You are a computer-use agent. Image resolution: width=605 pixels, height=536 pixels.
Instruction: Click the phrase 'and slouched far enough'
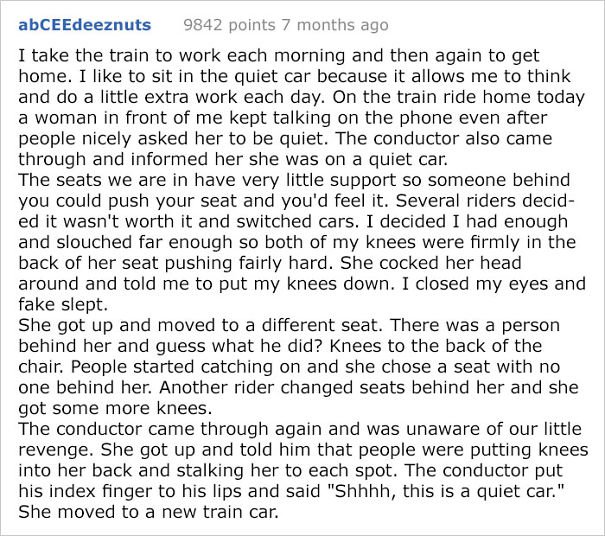coord(125,242)
